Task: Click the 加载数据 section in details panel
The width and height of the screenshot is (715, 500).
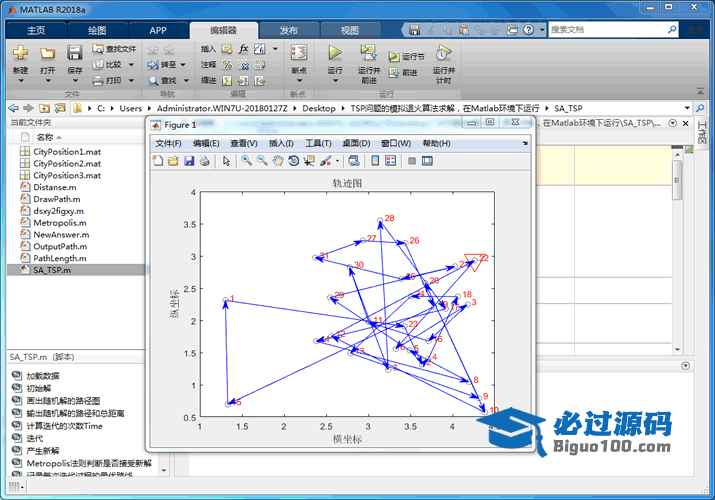Action: (x=42, y=376)
